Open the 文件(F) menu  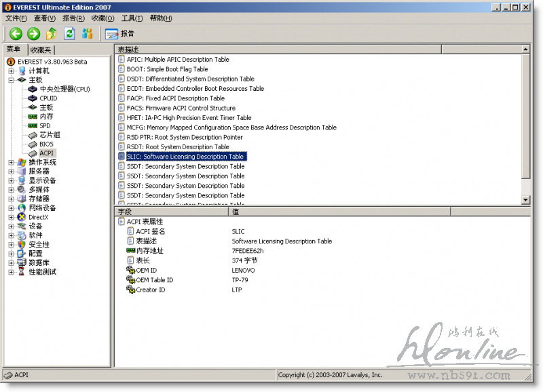[x=16, y=18]
